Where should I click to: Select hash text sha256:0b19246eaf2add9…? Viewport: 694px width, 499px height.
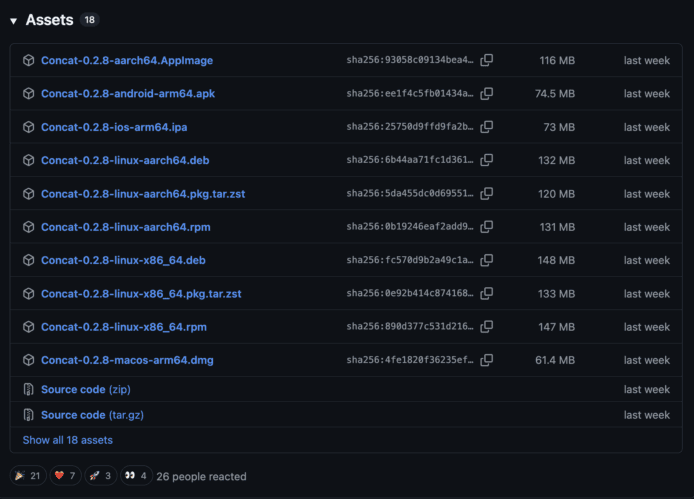pyautogui.click(x=410, y=226)
